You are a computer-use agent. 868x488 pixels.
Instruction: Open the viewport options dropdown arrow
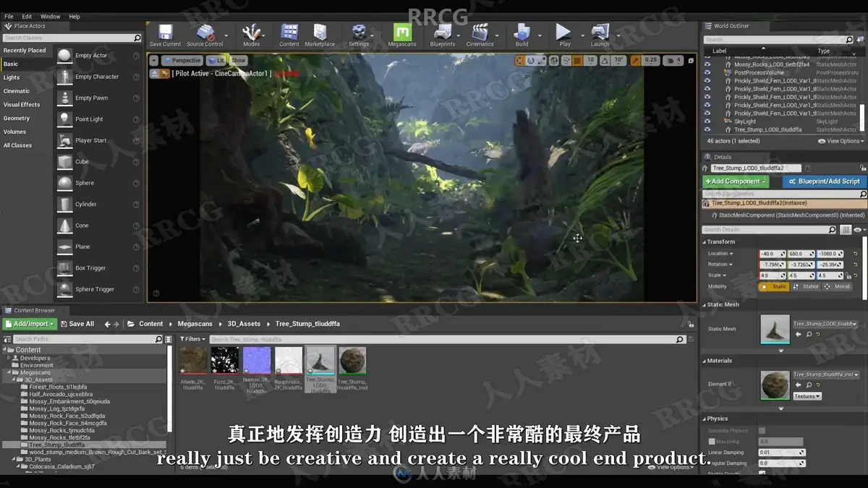[x=154, y=61]
